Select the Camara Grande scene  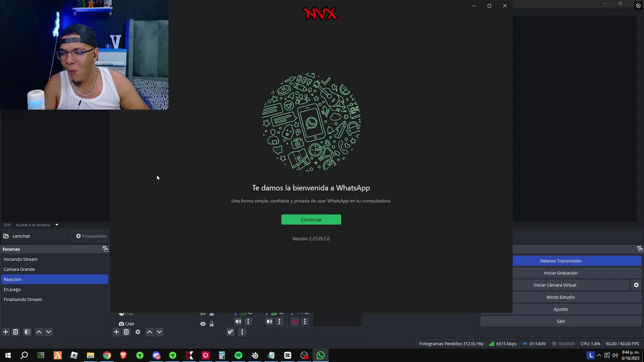(54, 269)
